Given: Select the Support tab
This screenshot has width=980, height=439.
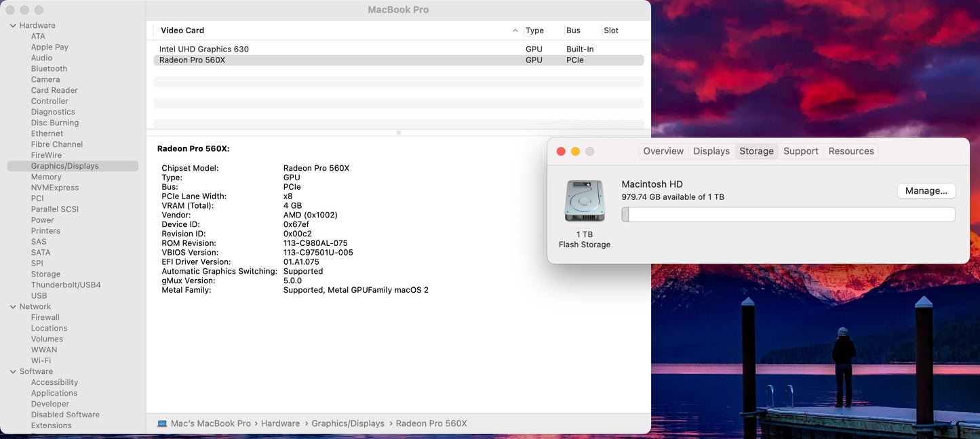Looking at the screenshot, I should point(800,151).
